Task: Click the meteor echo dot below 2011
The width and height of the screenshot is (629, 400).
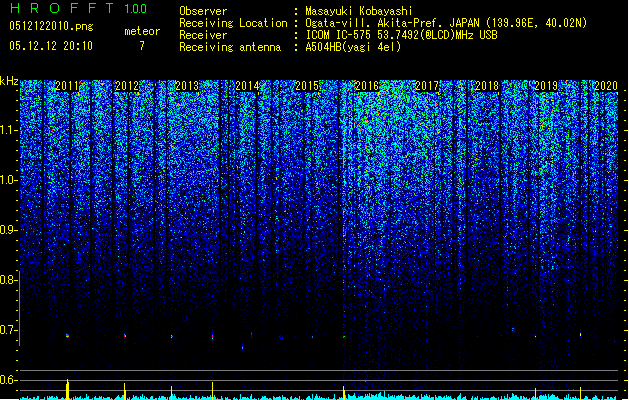Action: [x=67, y=336]
